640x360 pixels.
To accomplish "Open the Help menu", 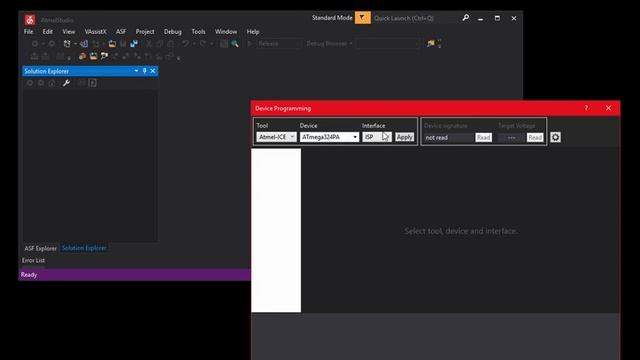I will coord(253,31).
